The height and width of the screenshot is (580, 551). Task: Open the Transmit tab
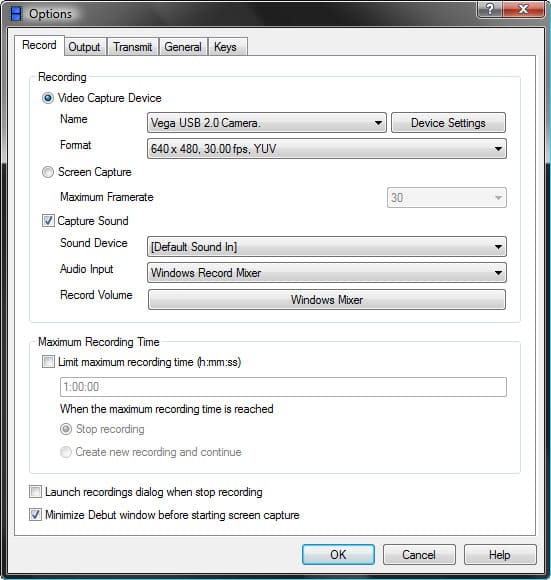tap(133, 47)
